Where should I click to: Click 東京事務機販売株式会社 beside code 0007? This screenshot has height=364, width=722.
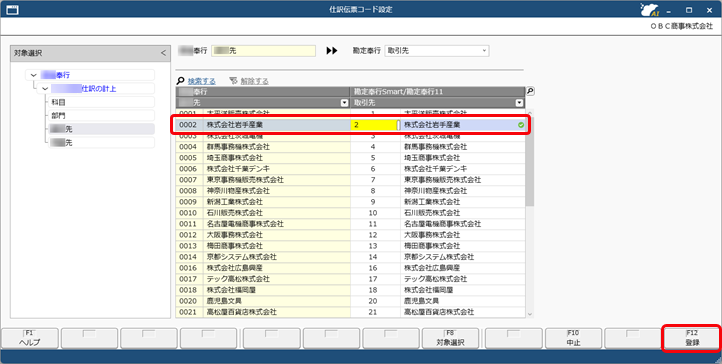(245, 180)
